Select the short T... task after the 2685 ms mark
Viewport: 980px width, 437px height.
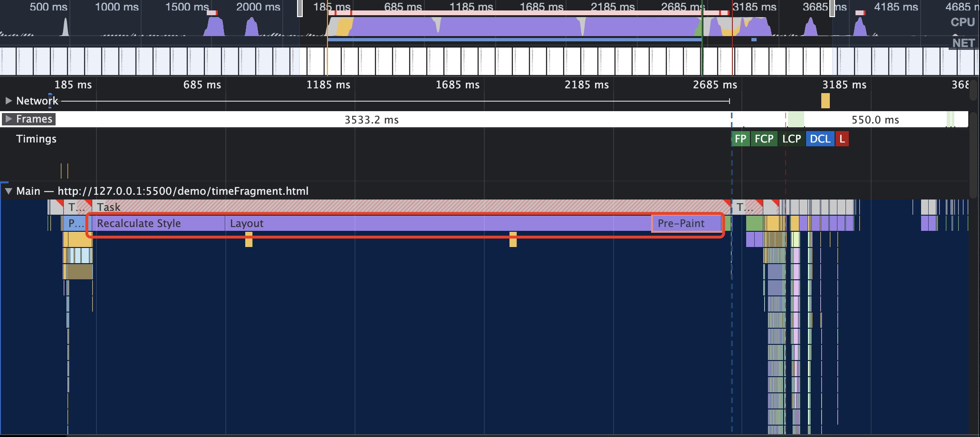747,207
